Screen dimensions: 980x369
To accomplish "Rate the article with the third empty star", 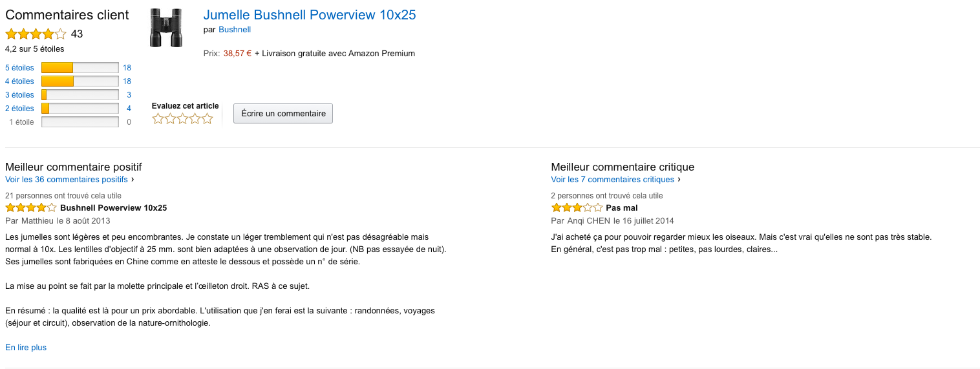I will click(182, 119).
